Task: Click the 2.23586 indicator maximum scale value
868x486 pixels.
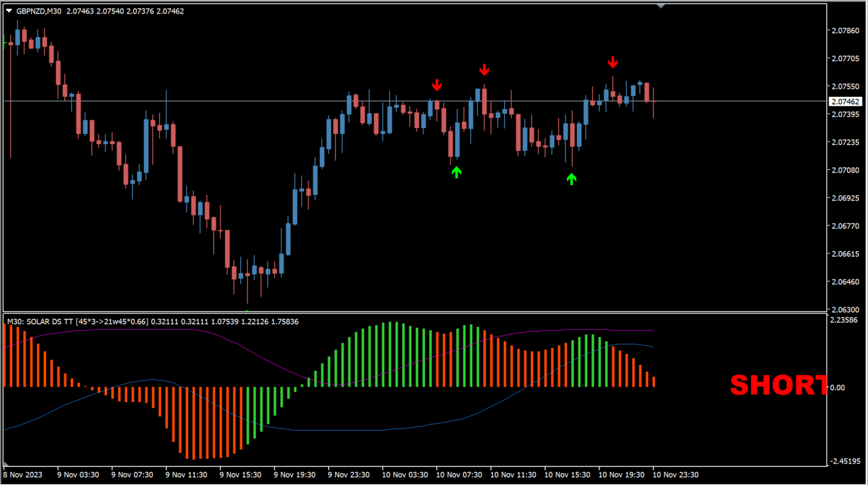Action: coord(845,321)
